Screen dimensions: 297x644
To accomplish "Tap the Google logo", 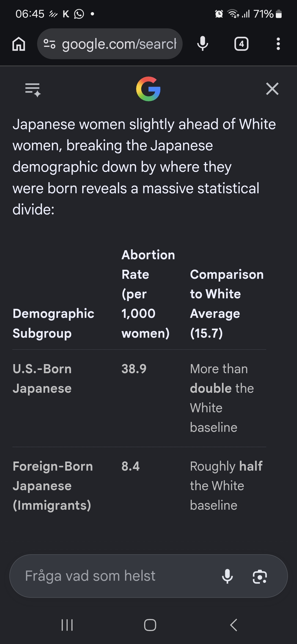I will pos(148,89).
